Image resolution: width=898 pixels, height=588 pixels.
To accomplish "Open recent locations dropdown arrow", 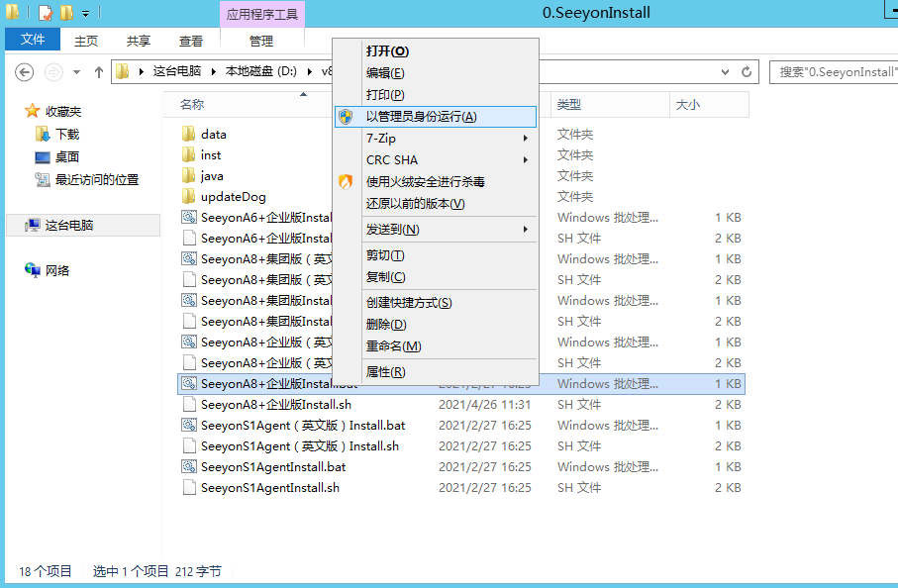I will click(x=77, y=72).
